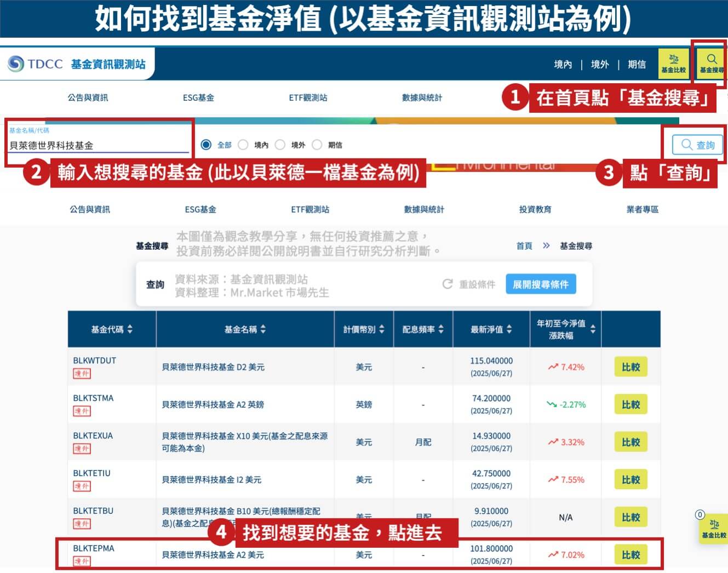This screenshot has height=573, width=728.
Task: Open the 公告與資訊 menu in the top nav
Action: [88, 98]
